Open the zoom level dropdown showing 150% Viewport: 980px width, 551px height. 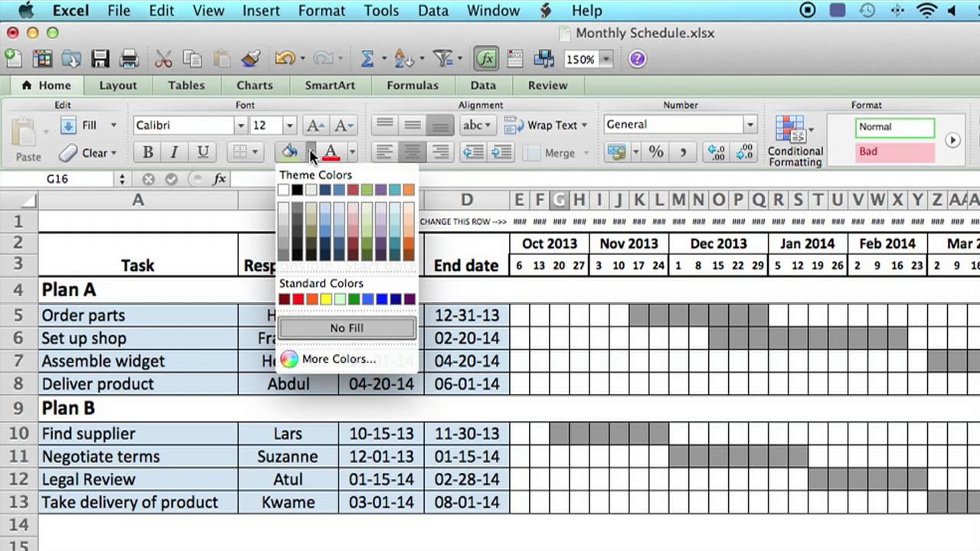coord(606,58)
